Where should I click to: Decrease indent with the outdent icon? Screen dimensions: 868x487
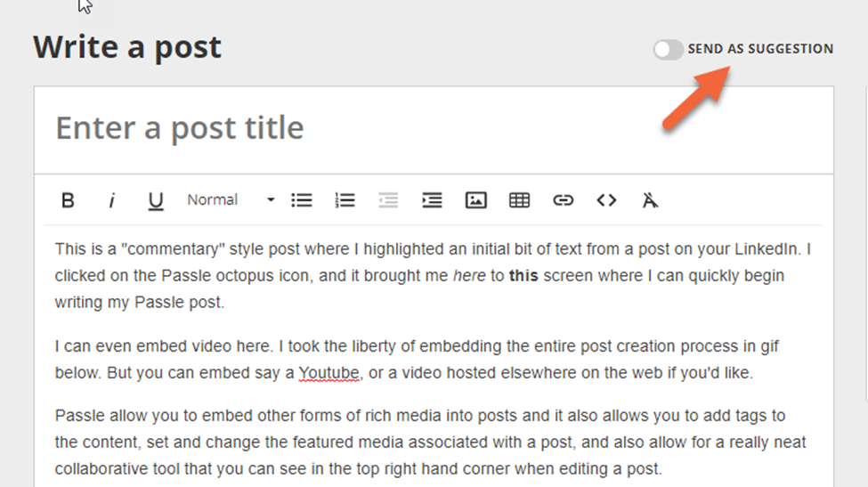(388, 200)
